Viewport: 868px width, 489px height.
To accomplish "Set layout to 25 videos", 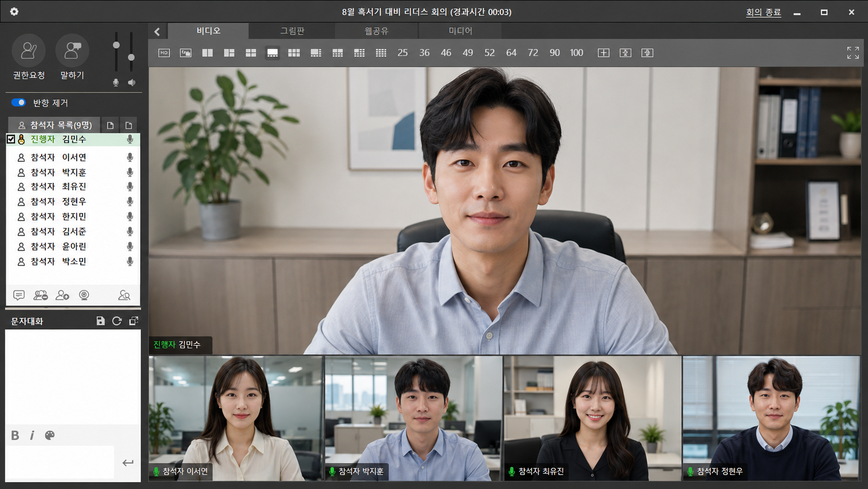I will pyautogui.click(x=402, y=53).
